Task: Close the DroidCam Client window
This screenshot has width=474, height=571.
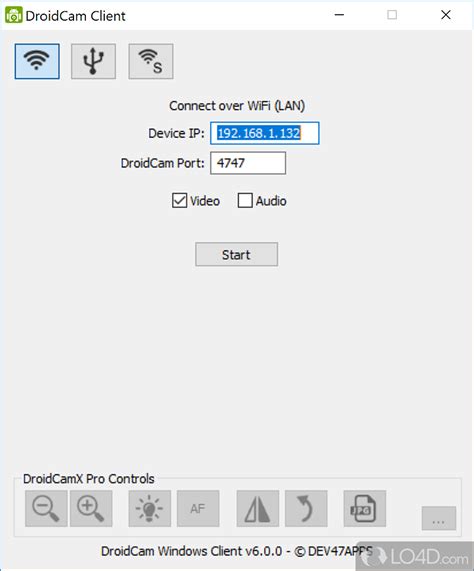Action: (446, 15)
